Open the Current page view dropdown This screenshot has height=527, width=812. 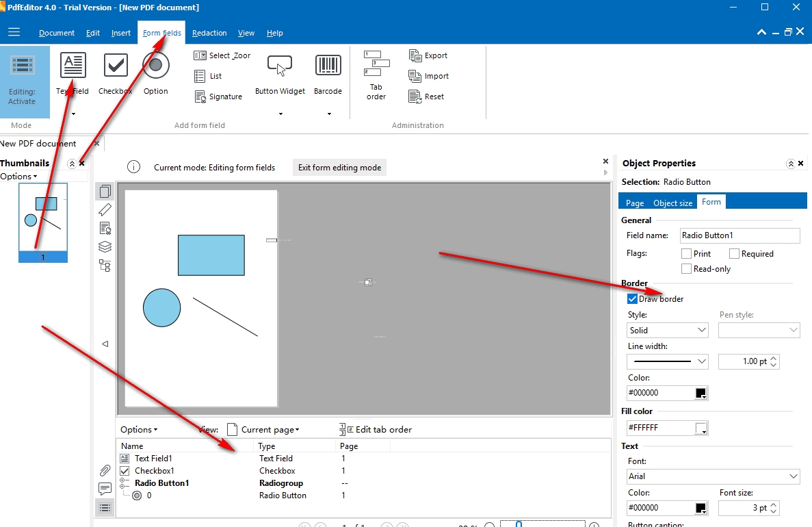(263, 430)
